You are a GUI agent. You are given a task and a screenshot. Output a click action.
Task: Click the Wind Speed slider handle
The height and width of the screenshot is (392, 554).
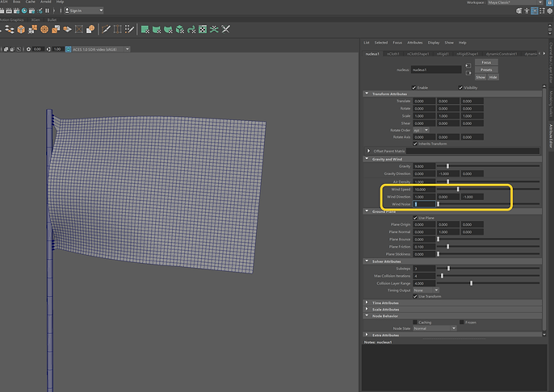[458, 190]
